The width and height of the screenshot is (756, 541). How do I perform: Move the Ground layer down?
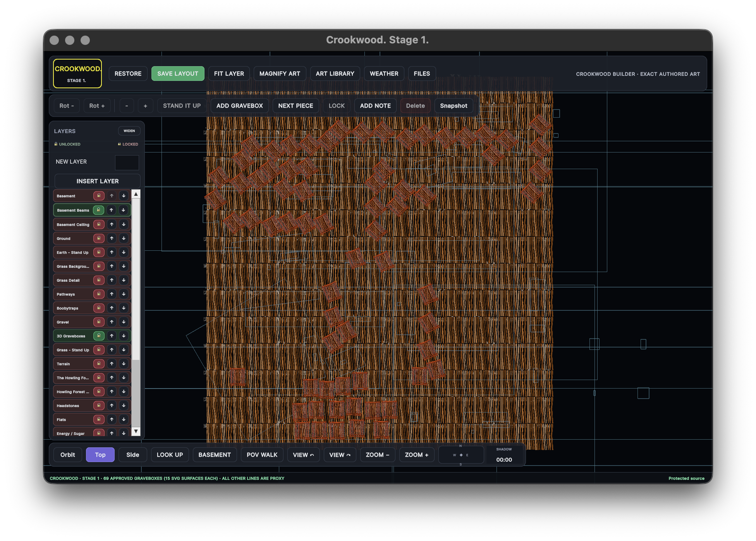(124, 238)
